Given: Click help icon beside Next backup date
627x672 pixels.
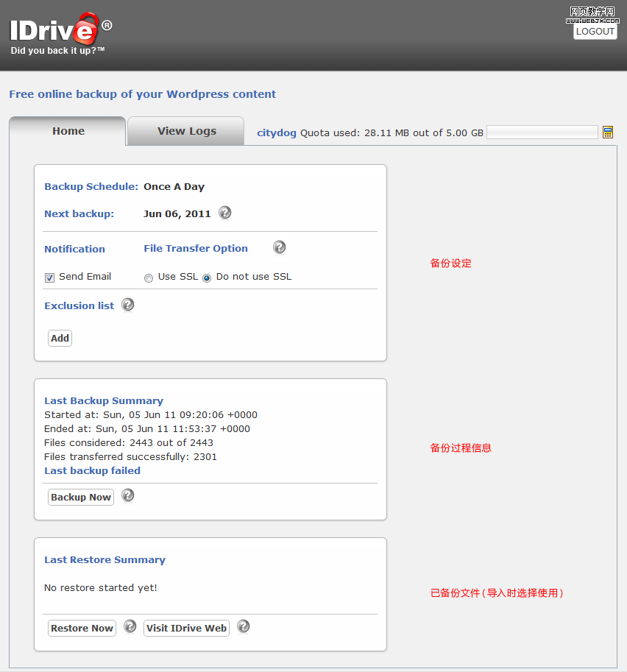Looking at the screenshot, I should click(225, 213).
